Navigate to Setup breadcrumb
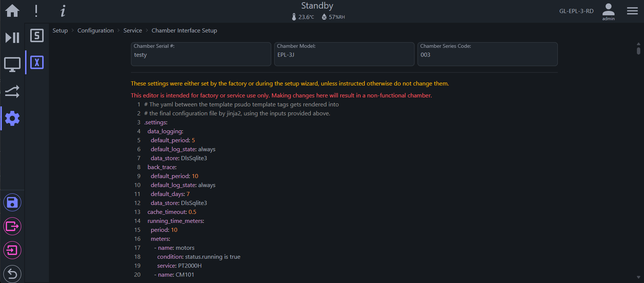The width and height of the screenshot is (644, 283). pyautogui.click(x=60, y=31)
